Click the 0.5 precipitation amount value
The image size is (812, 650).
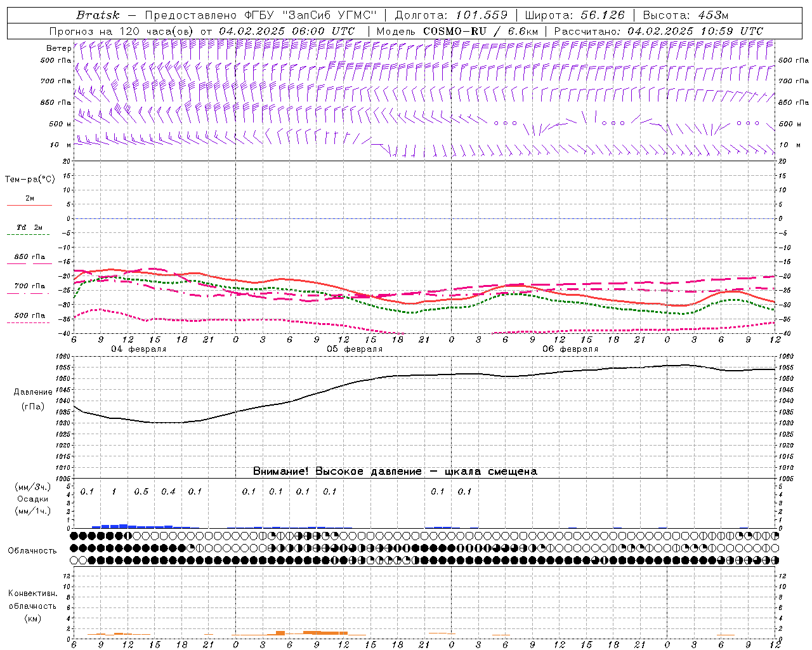[141, 492]
